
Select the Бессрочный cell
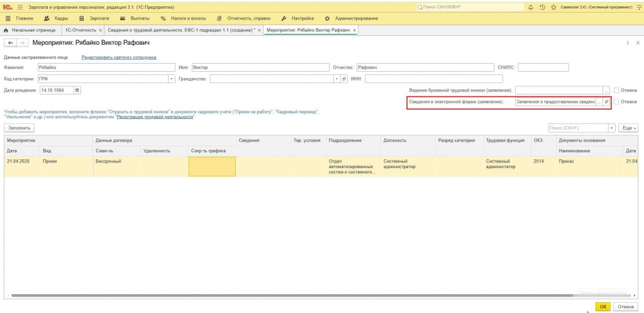click(116, 167)
